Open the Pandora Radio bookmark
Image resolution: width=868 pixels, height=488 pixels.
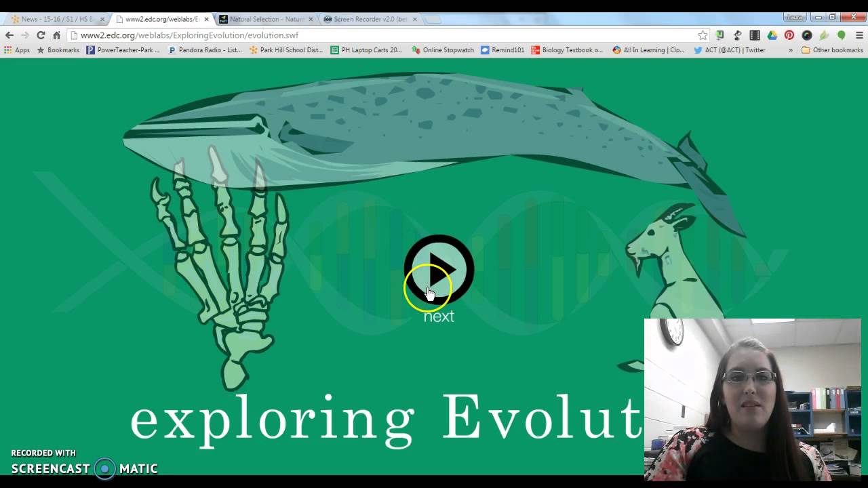click(205, 50)
